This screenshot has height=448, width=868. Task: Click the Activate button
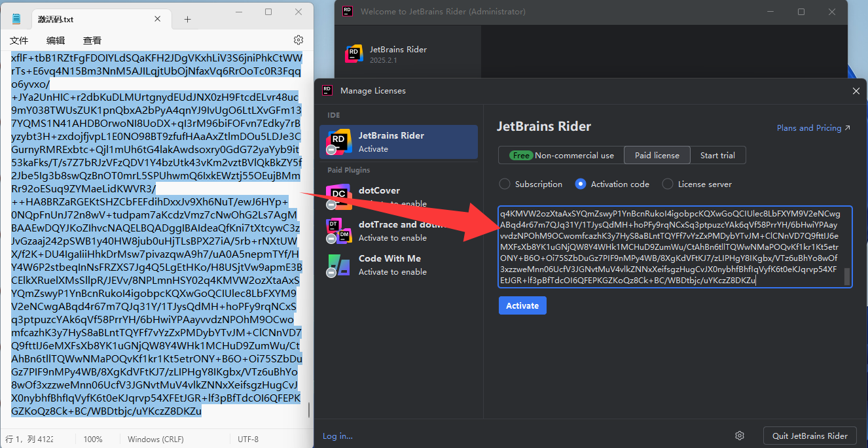522,305
